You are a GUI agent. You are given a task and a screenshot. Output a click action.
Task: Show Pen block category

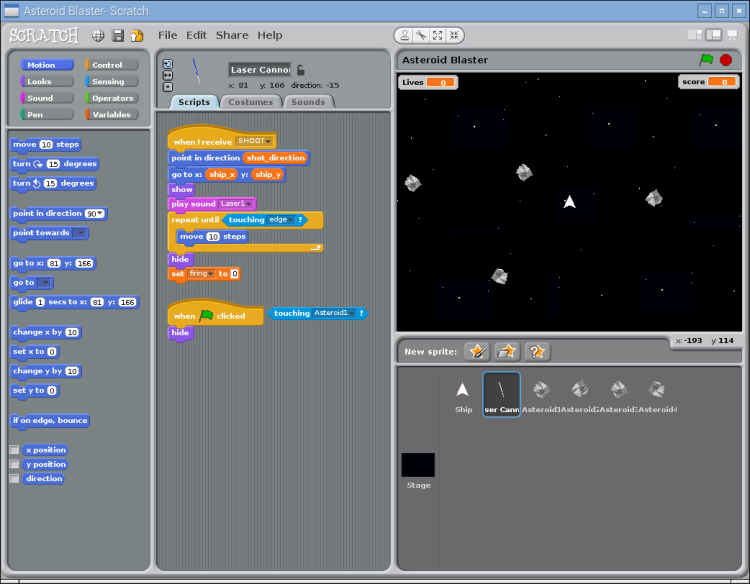47,114
